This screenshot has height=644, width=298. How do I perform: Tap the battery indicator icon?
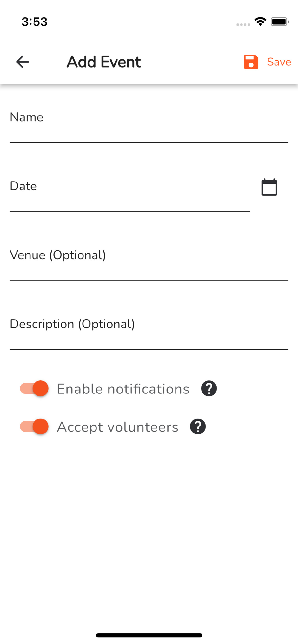coord(280,22)
